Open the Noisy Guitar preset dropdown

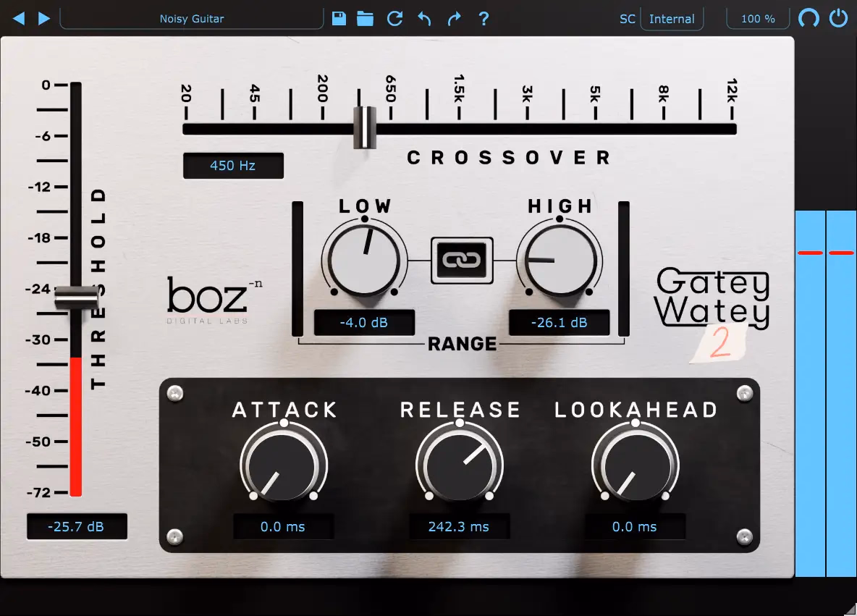(192, 19)
